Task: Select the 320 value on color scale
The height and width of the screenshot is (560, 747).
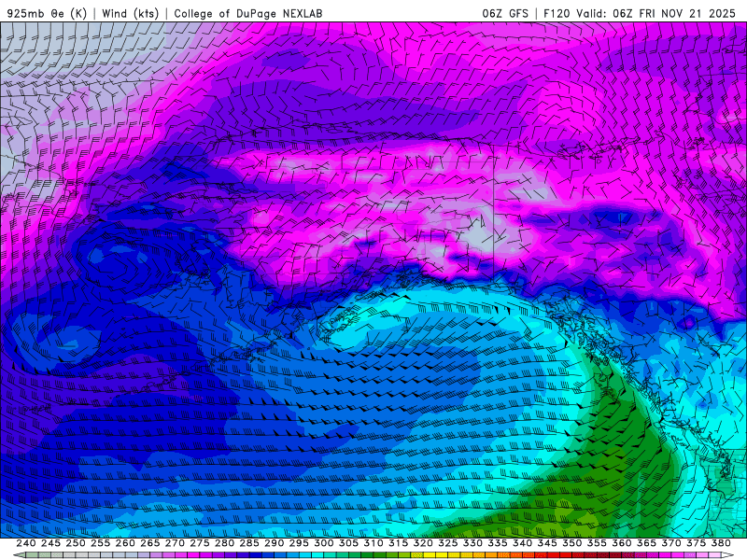Action: (x=423, y=543)
